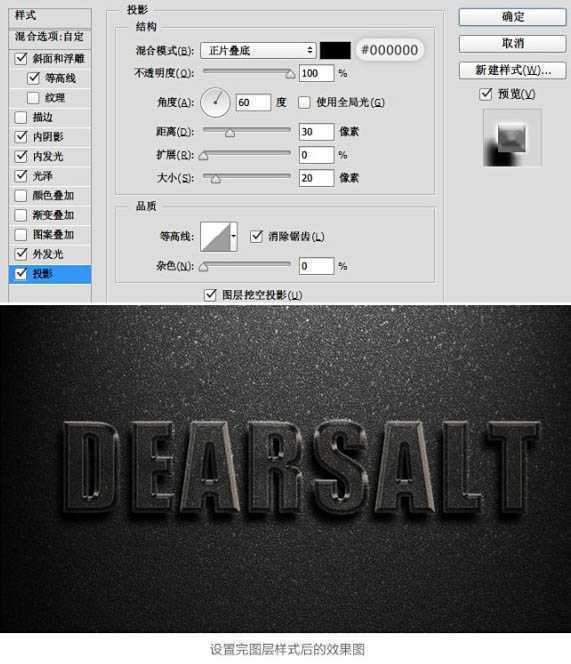Image resolution: width=571 pixels, height=664 pixels.
Task: Click the size value field showing 20
Action: pyautogui.click(x=316, y=178)
